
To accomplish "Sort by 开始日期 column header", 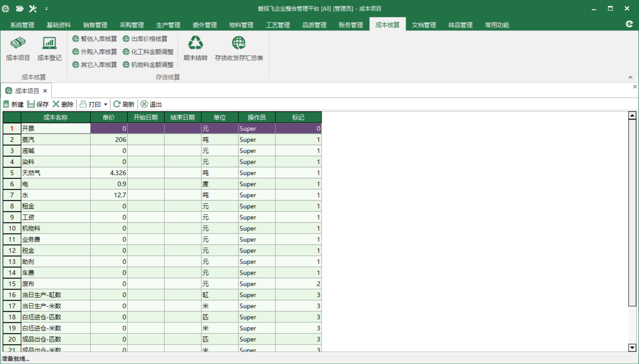I will [146, 117].
